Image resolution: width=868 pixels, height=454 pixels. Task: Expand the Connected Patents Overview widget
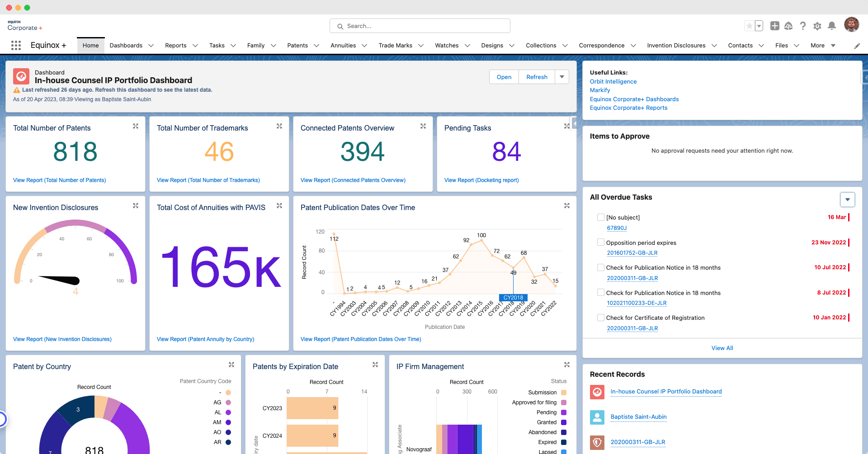tap(423, 126)
